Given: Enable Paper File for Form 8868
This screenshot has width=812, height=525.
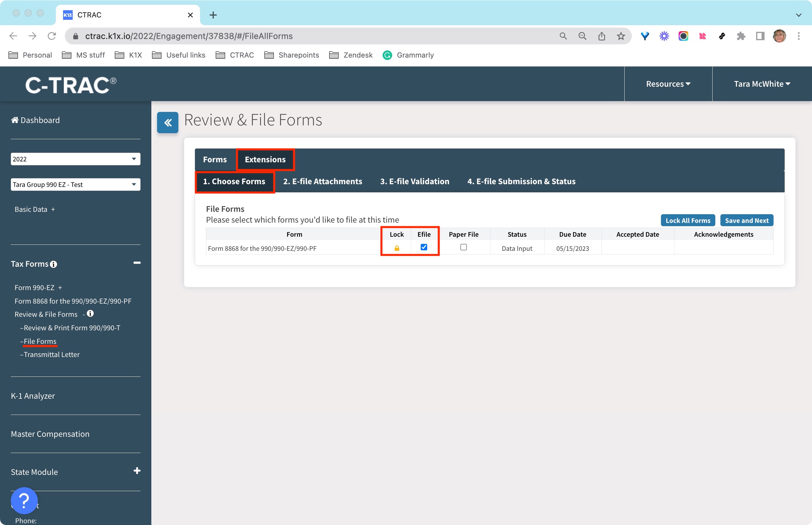Looking at the screenshot, I should click(x=463, y=247).
